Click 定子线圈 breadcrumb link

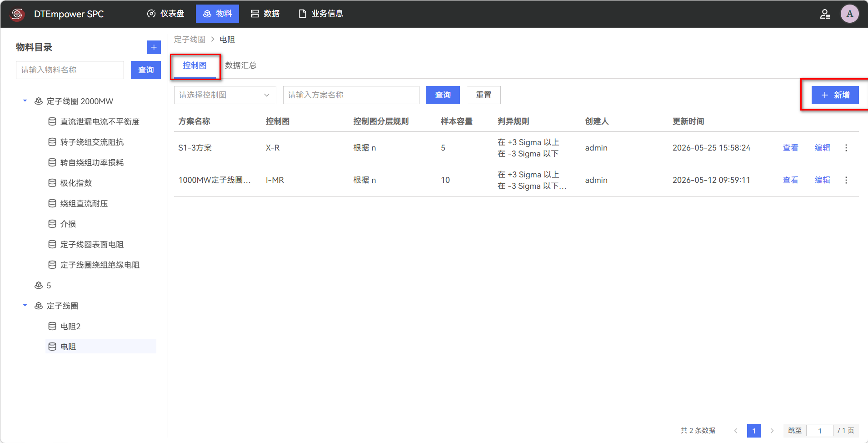pos(190,40)
